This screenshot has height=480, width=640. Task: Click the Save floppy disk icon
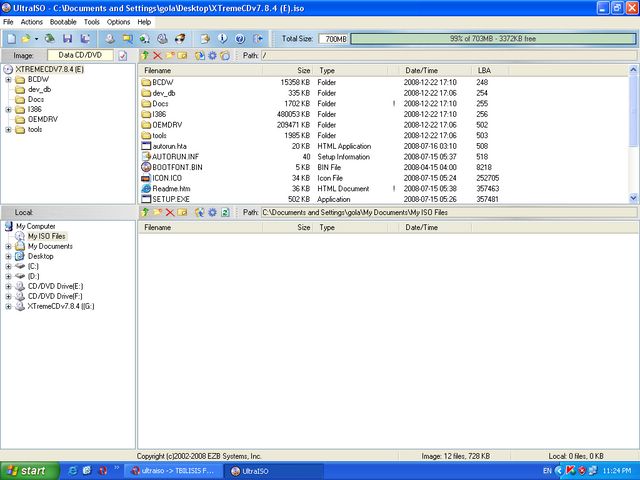click(67, 39)
